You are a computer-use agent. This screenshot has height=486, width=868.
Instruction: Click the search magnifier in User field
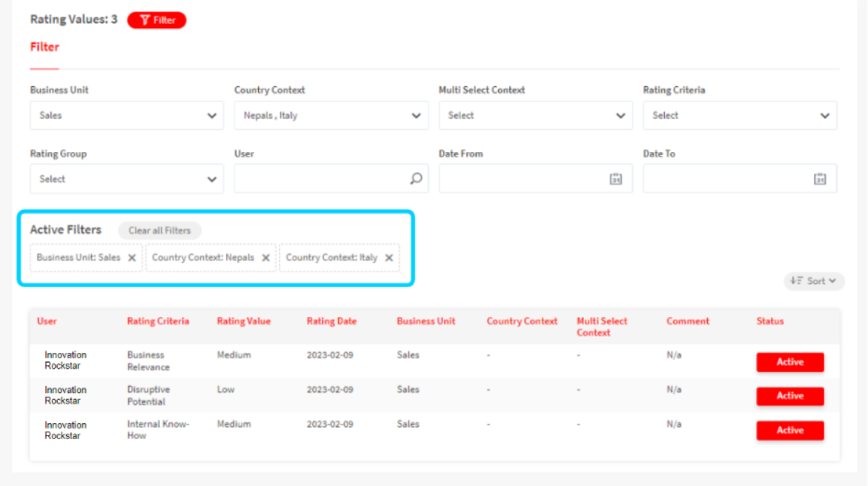click(416, 179)
